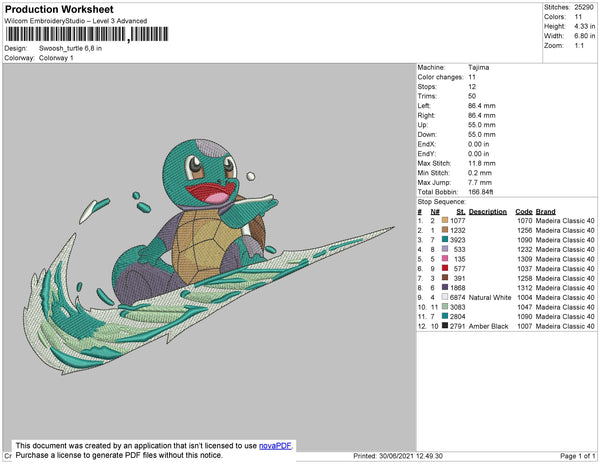Screen dimensions: 600x464
Task: Click the barcode under the worksheet title
Action: coord(87,34)
